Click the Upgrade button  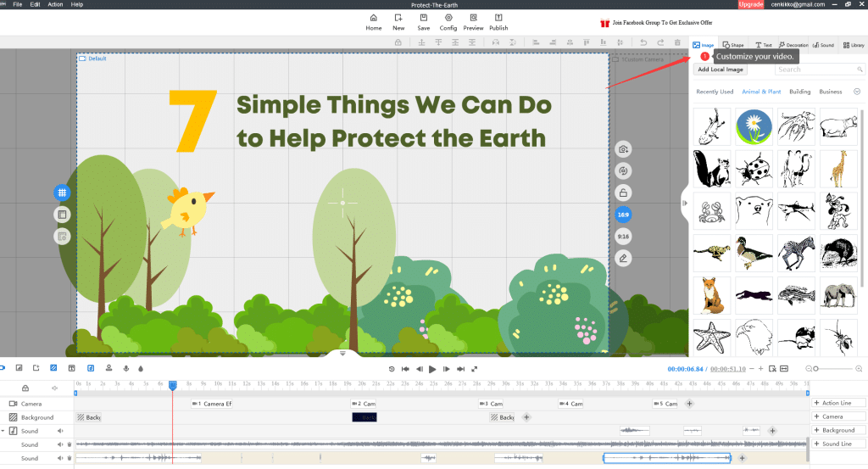click(x=751, y=4)
